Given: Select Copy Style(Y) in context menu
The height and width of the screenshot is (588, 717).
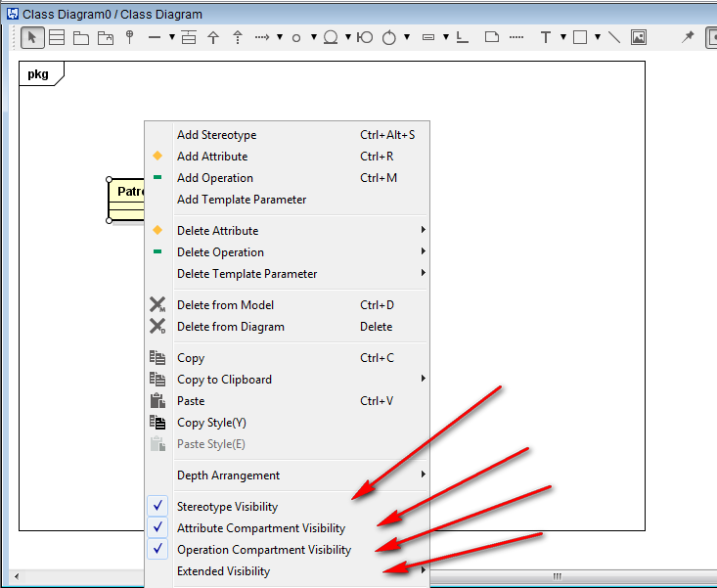Looking at the screenshot, I should [x=211, y=423].
